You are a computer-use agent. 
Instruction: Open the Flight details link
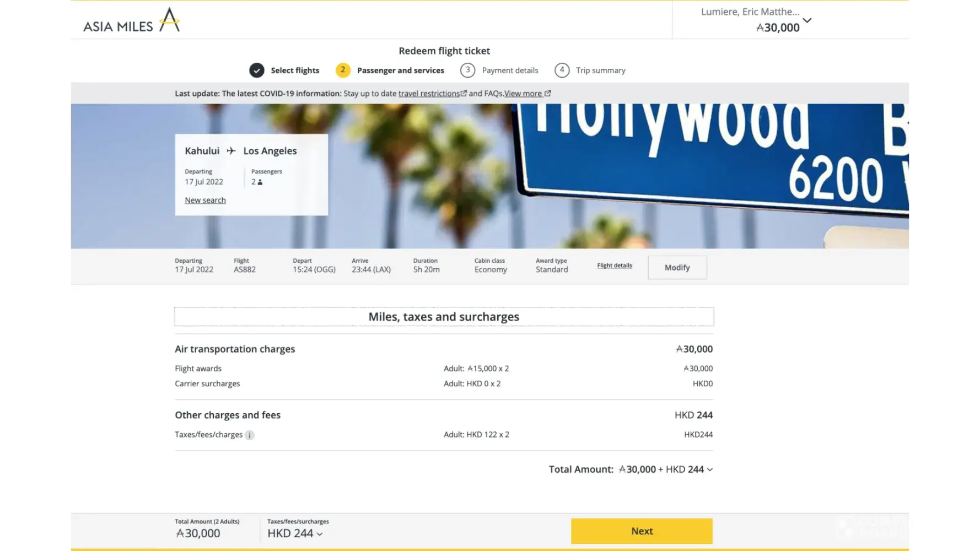point(615,266)
